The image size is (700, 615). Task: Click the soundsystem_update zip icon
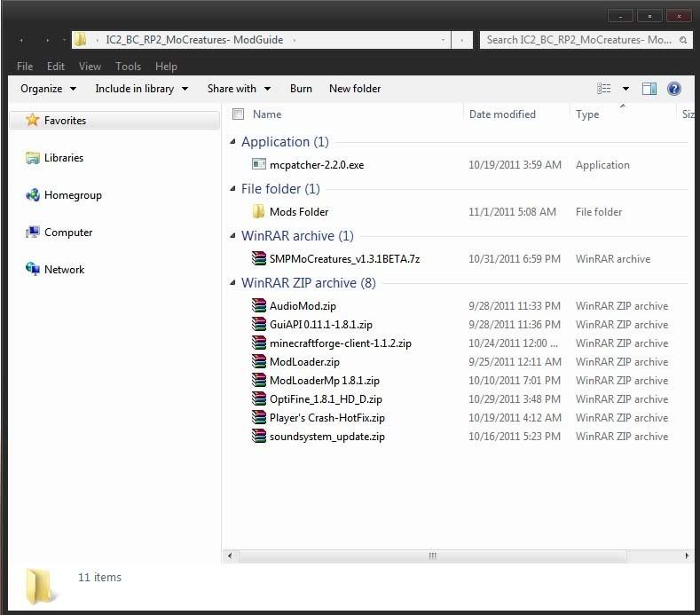click(258, 436)
